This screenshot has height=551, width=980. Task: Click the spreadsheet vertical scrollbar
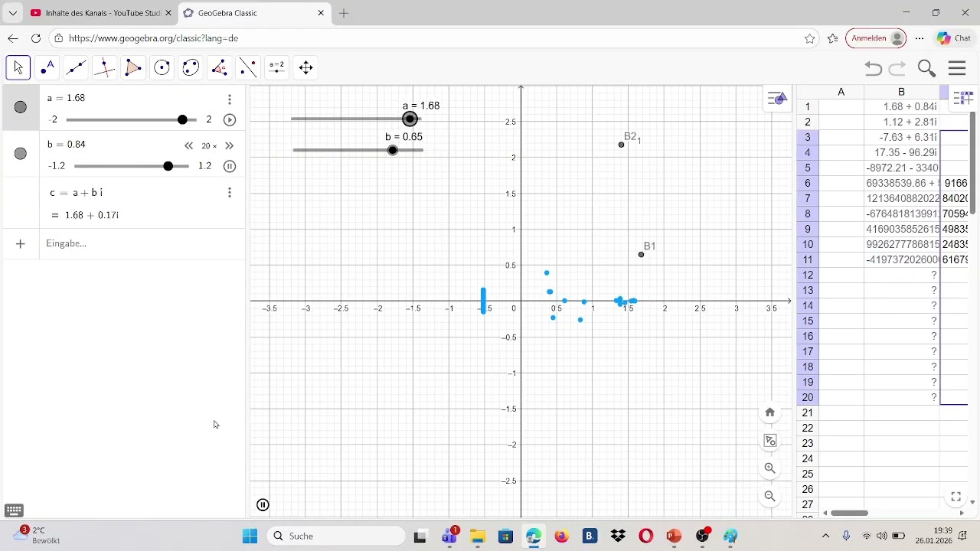pos(973,163)
